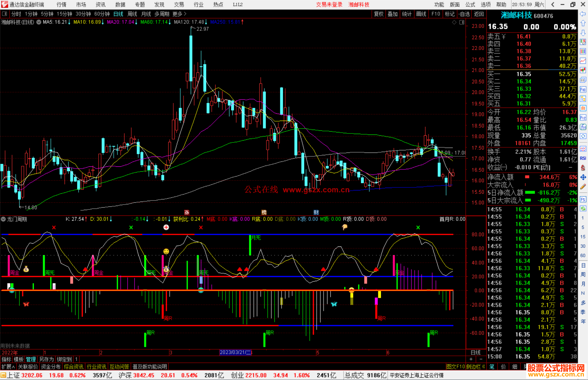Viewport: 588px width, 380px height.
Task: Click the candlestick chart icon in sidebar
Action: coord(583,70)
